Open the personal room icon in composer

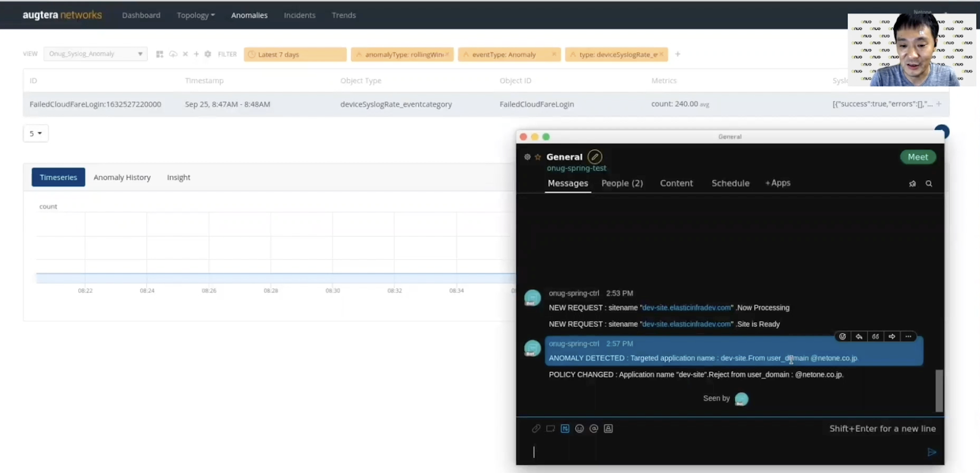click(x=608, y=428)
